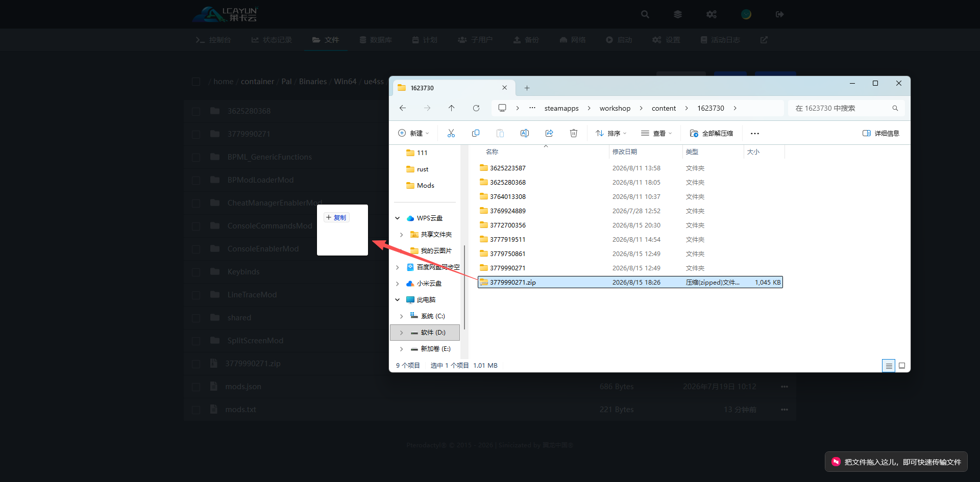
Task: Tick the select-all checkbox beside the breadcrumb path
Action: click(196, 82)
